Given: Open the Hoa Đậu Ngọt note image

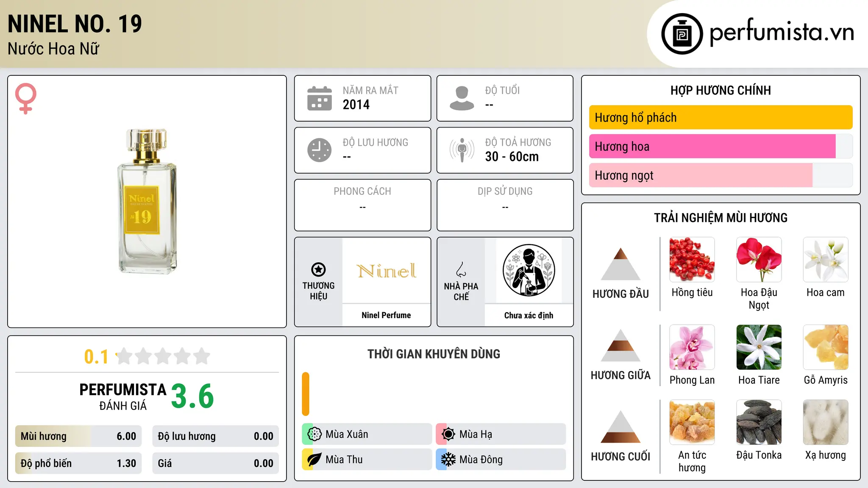Looking at the screenshot, I should (x=759, y=260).
